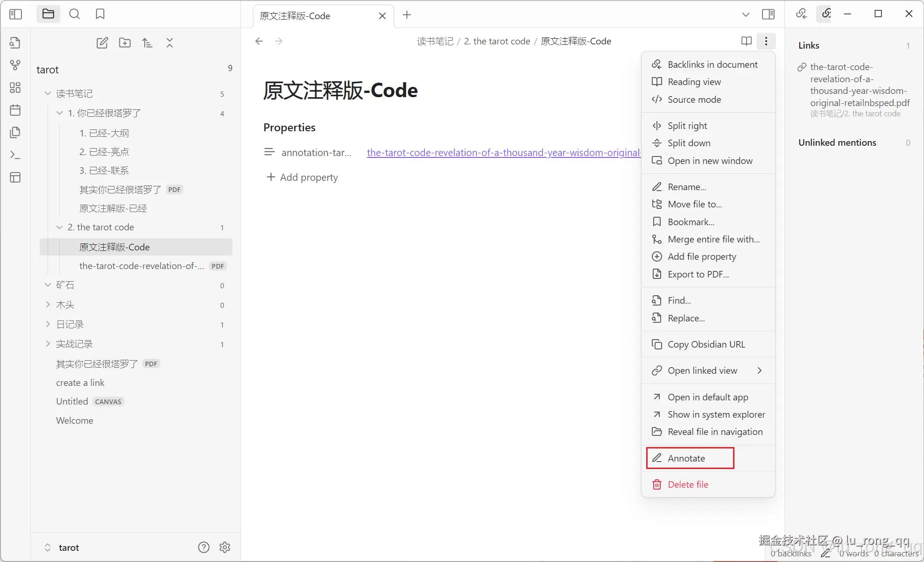Select the Welcome note in the file tree

click(74, 420)
